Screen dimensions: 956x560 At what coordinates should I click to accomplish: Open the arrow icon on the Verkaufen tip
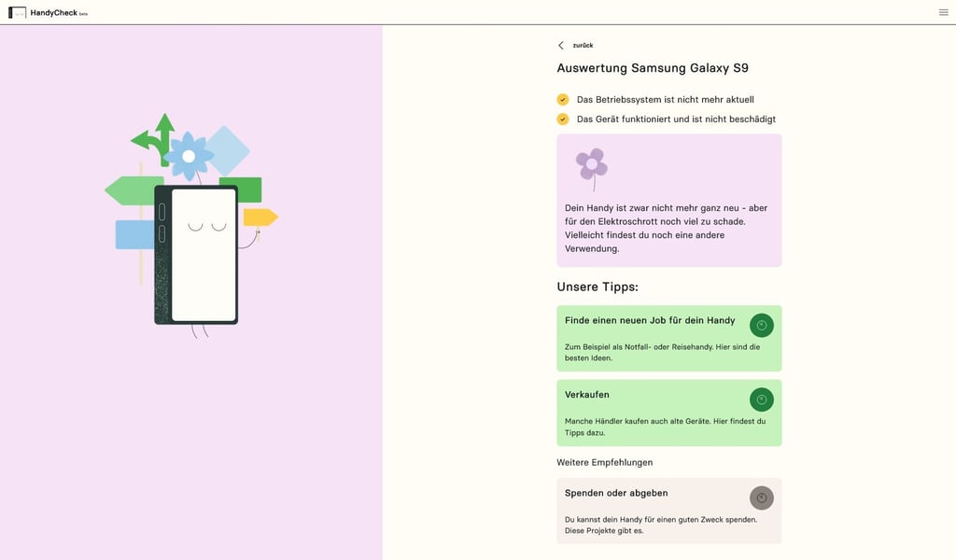tap(762, 399)
